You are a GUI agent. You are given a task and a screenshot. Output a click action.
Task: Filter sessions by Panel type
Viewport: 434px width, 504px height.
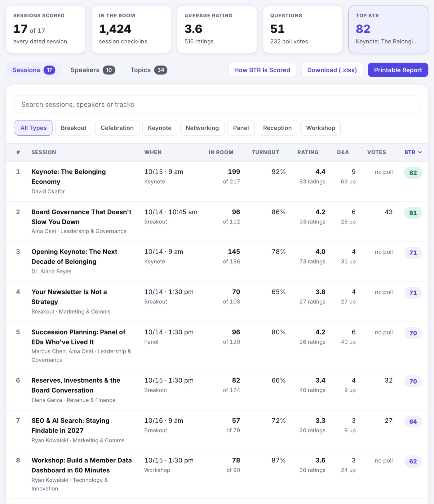pyautogui.click(x=241, y=128)
